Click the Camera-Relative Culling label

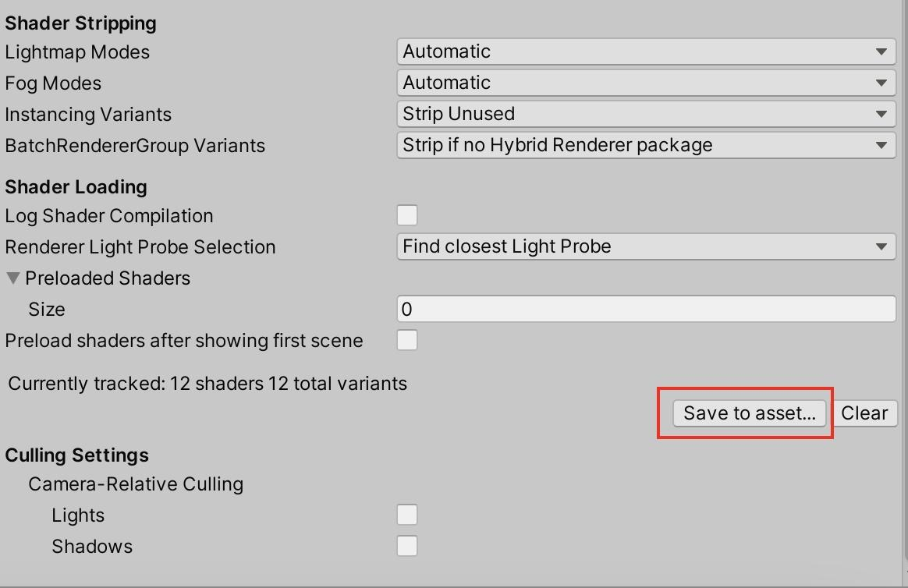click(x=136, y=484)
